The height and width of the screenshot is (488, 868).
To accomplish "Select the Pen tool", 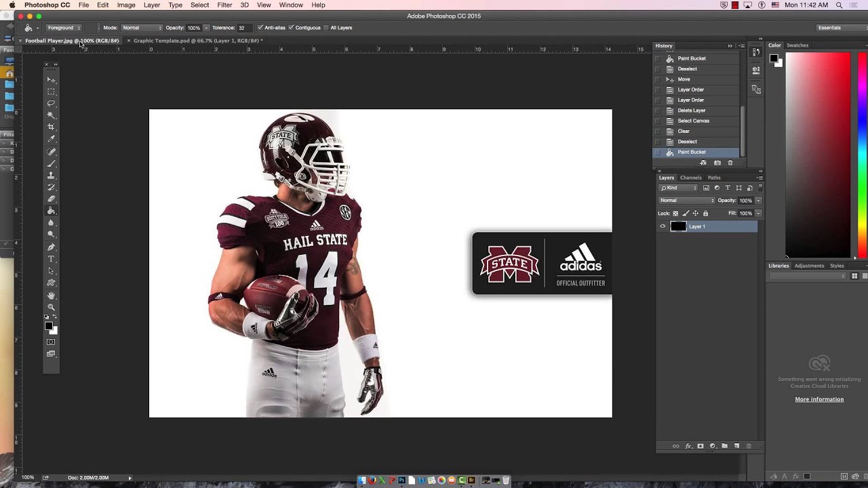I will tap(51, 247).
